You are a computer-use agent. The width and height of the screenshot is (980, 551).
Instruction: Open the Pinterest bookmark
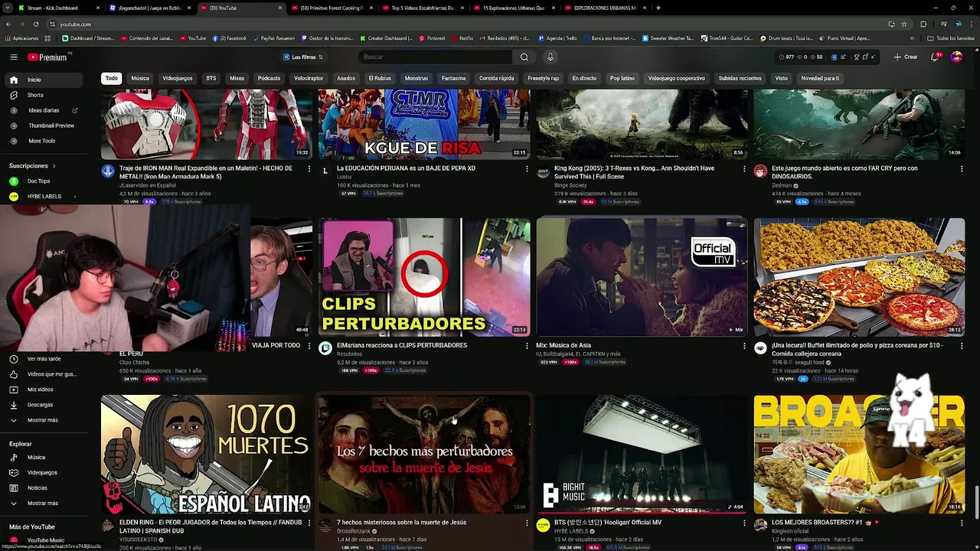[432, 38]
